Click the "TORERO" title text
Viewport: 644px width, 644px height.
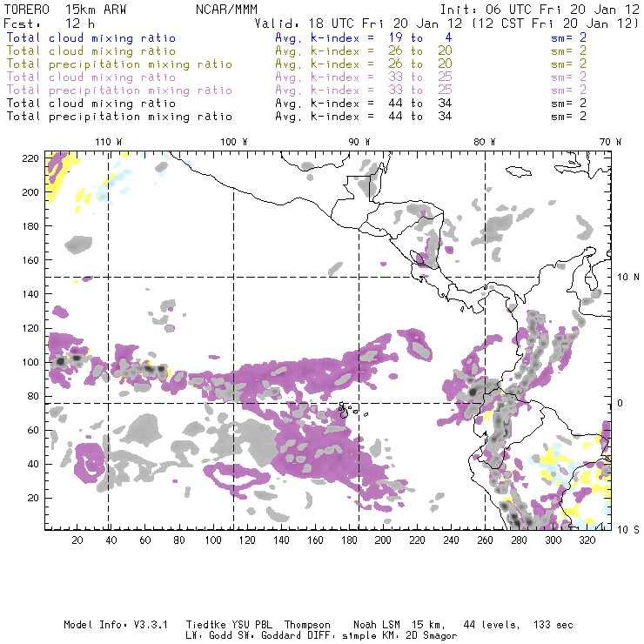(x=27, y=10)
